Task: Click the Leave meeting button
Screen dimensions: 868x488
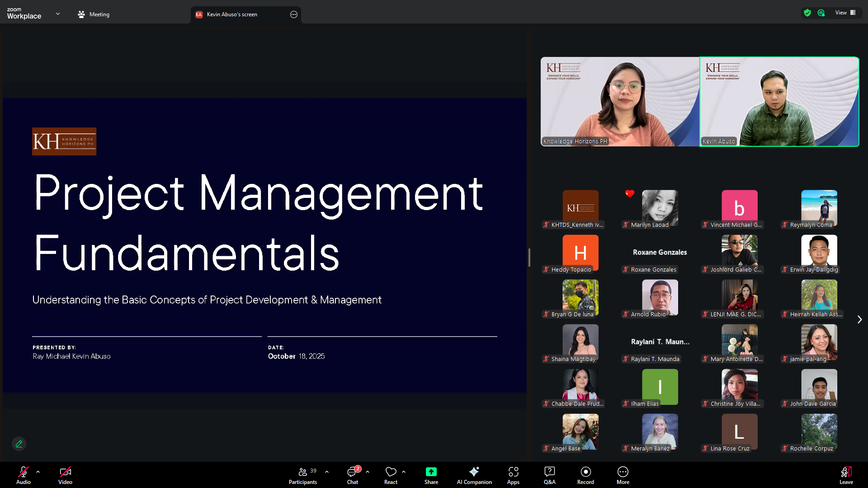Action: tap(846, 475)
